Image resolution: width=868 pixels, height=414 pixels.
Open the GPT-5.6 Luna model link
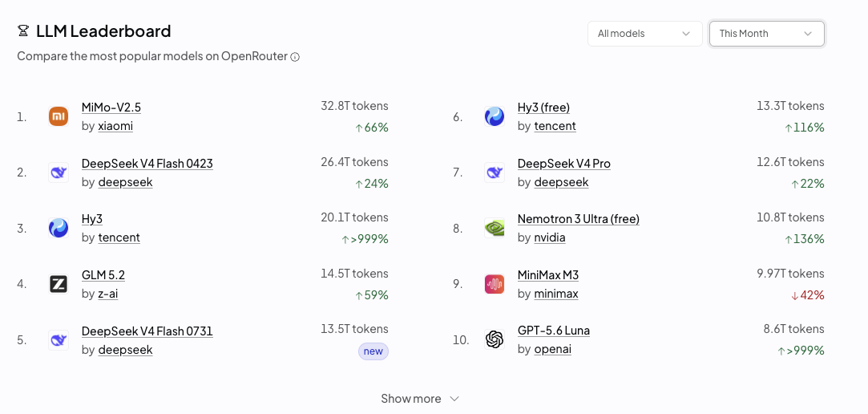click(554, 331)
